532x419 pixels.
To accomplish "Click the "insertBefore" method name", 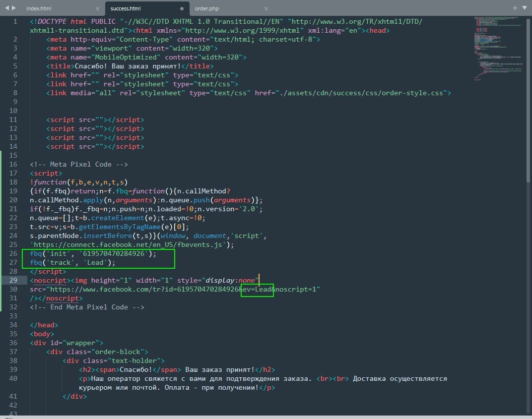I will (x=108, y=236).
